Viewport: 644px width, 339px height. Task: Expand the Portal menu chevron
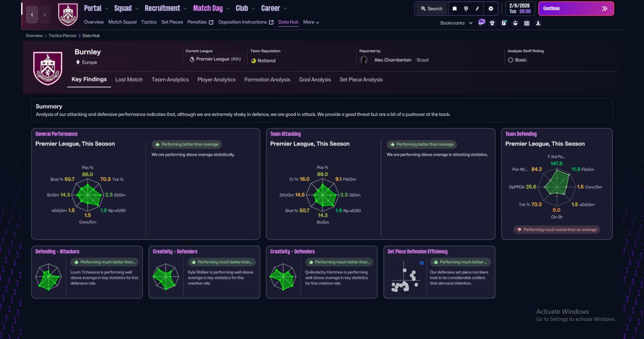point(108,9)
